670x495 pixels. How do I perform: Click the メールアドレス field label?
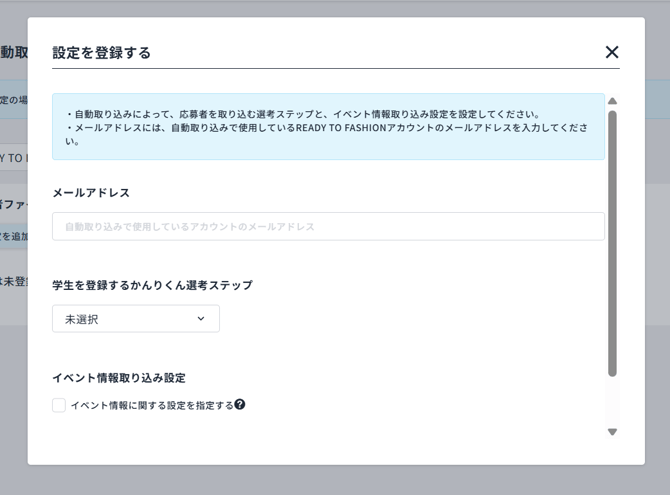pyautogui.click(x=91, y=192)
